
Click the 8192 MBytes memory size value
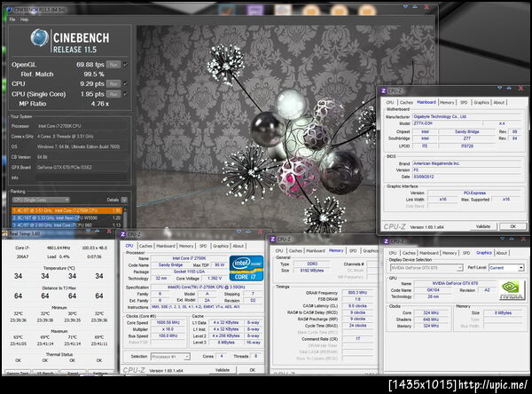(x=312, y=271)
